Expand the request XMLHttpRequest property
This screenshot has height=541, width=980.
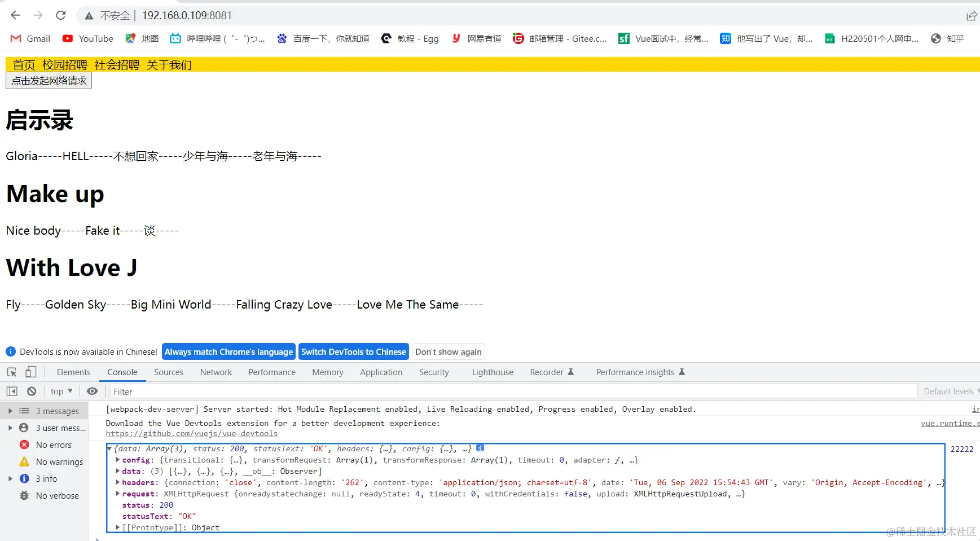pyautogui.click(x=117, y=494)
